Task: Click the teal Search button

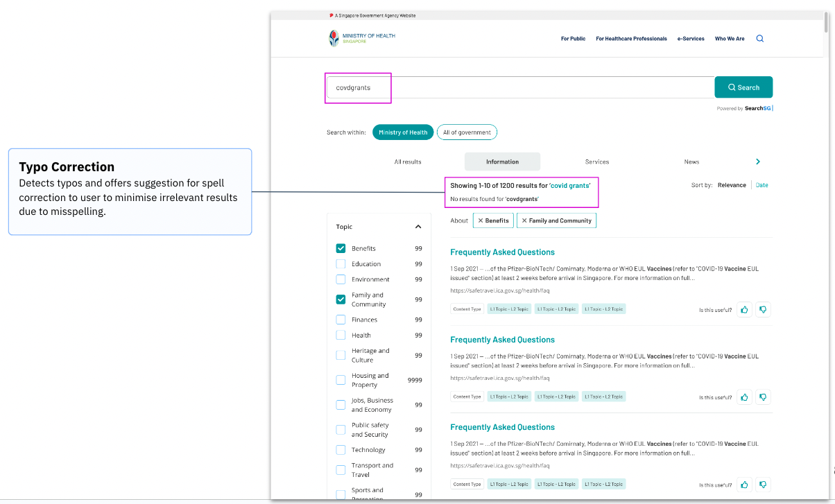Action: (743, 87)
